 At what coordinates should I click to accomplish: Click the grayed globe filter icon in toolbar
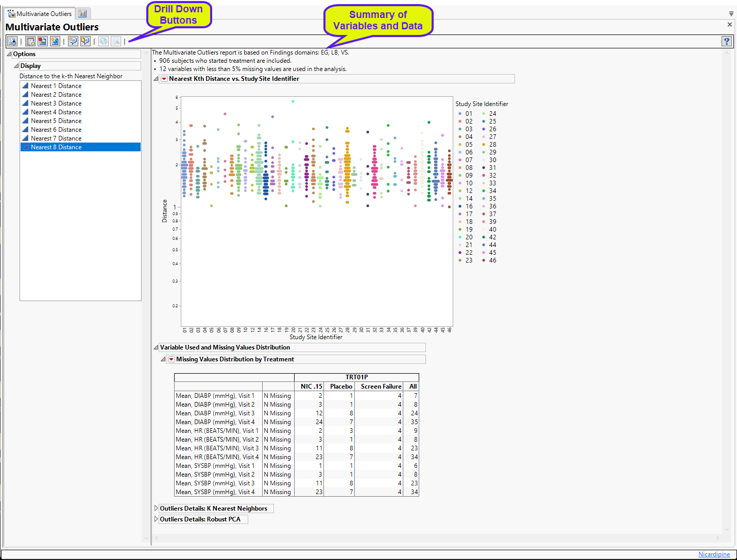[x=104, y=41]
